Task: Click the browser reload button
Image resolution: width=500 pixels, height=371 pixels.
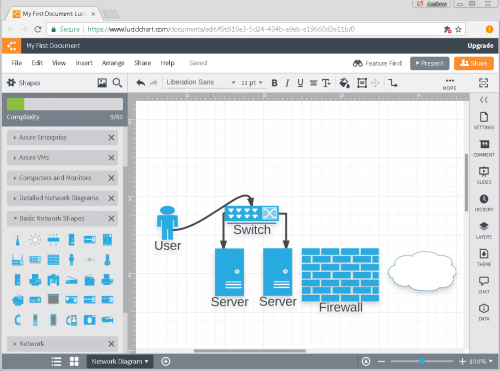Action: pyautogui.click(x=38, y=29)
